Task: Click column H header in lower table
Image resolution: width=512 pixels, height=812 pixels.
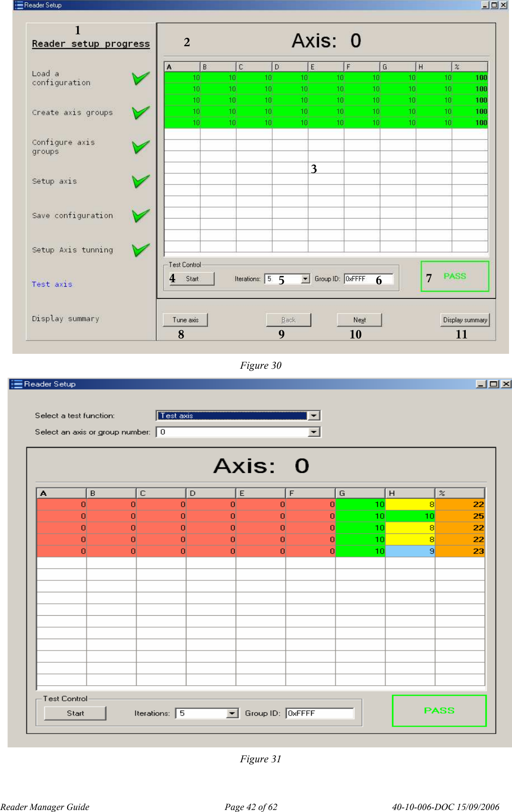Action: click(x=410, y=493)
